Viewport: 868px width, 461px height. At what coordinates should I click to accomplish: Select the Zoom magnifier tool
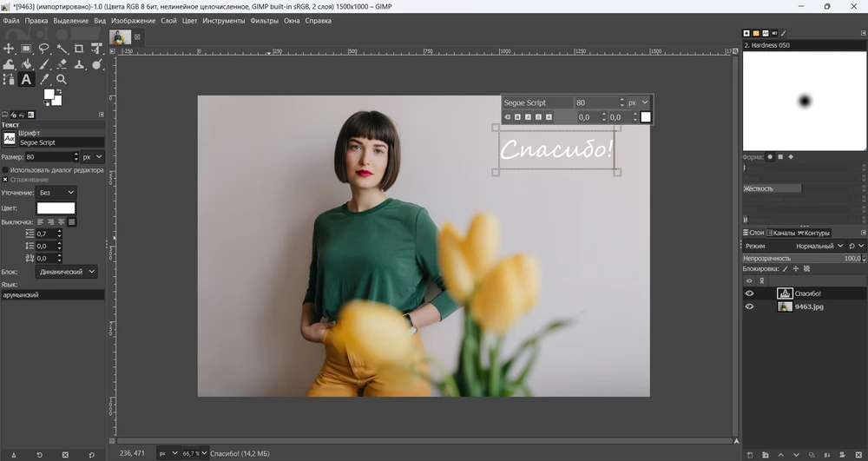pyautogui.click(x=62, y=79)
